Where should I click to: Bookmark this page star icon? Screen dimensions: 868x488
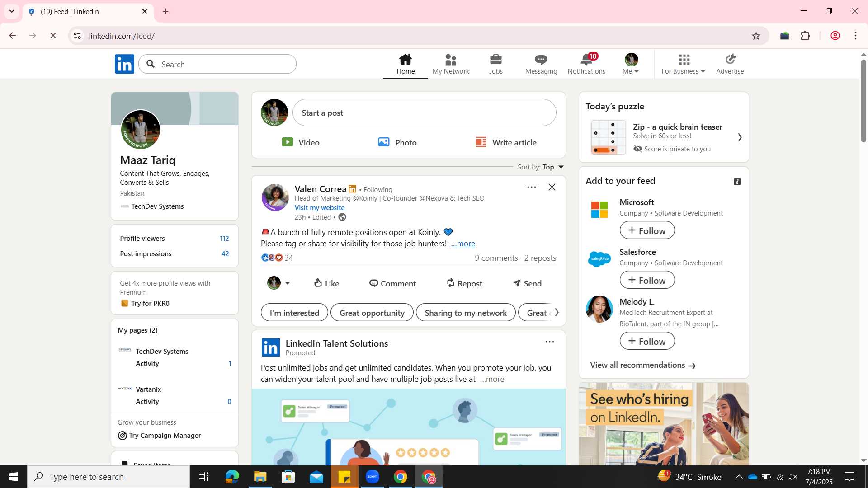756,36
